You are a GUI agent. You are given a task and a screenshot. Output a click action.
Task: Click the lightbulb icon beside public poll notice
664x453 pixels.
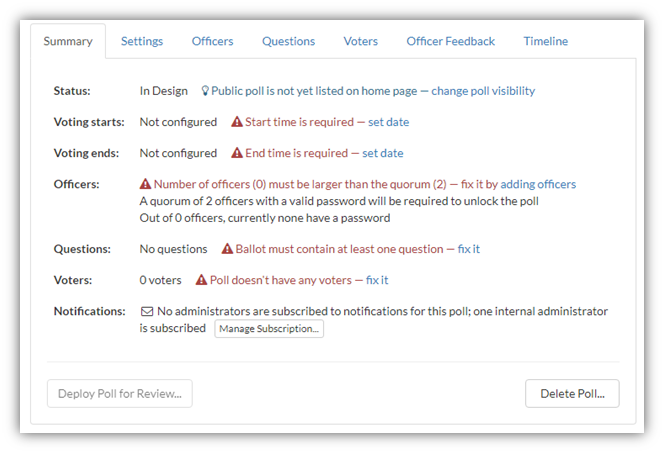(x=205, y=91)
